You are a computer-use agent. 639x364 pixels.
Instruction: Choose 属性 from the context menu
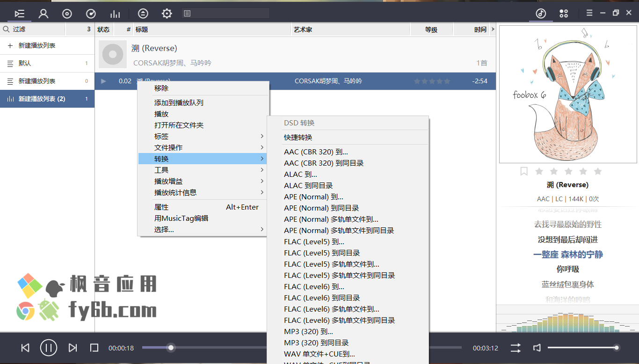[203, 207]
